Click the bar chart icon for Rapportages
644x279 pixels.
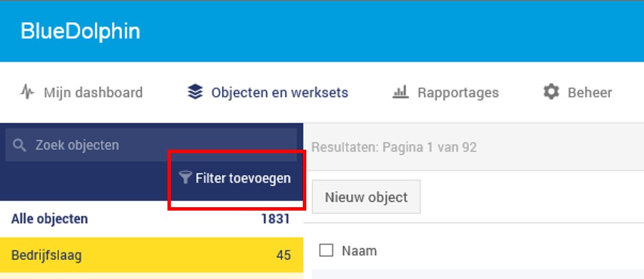[x=401, y=92]
